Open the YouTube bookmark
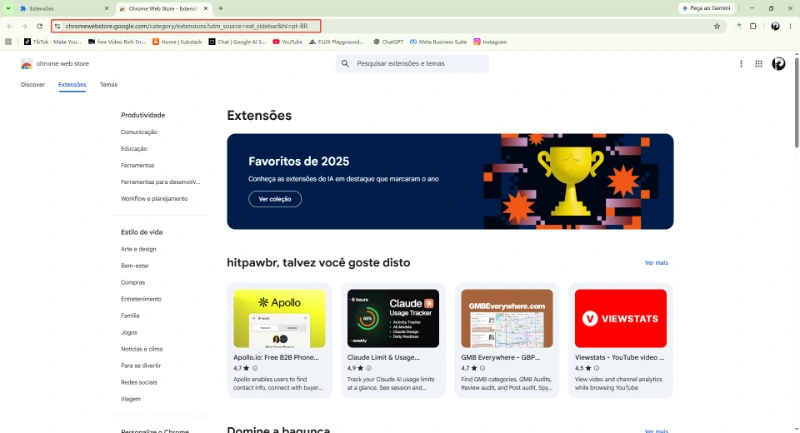Viewport: 800px width, 433px height. pyautogui.click(x=288, y=42)
